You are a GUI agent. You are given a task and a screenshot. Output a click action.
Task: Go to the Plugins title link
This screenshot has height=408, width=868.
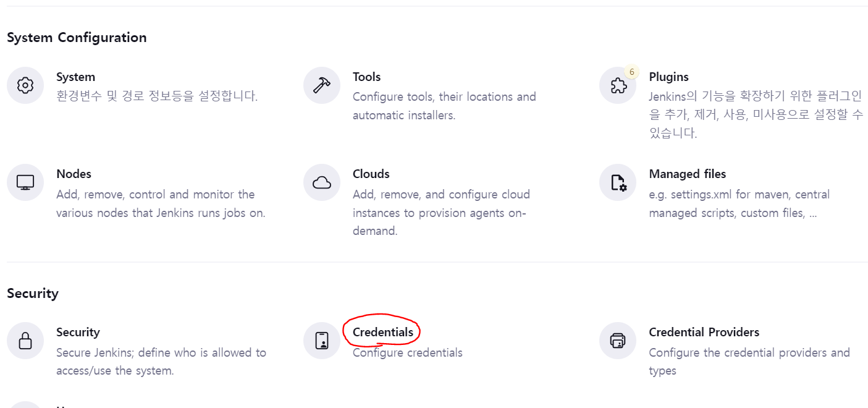pyautogui.click(x=668, y=77)
